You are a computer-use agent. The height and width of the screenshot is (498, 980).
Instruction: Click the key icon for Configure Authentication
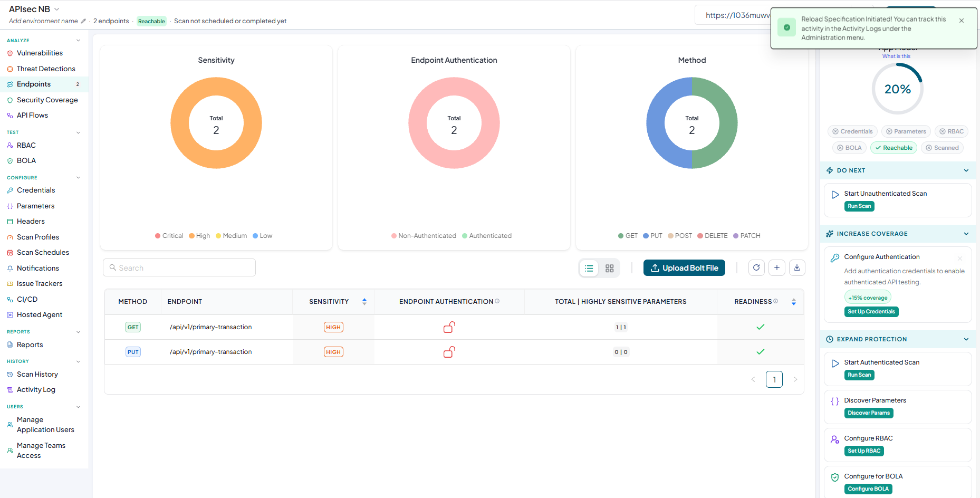coord(835,258)
